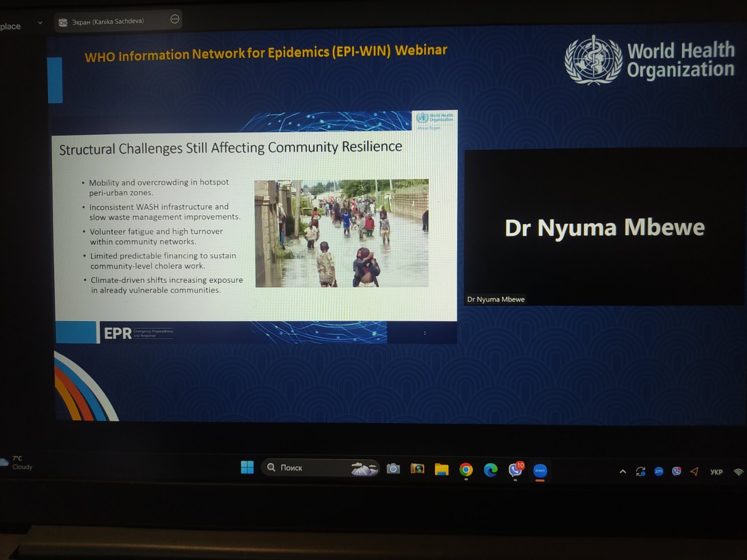747x560 pixels.
Task: Open Microsoft Edge from taskbar
Action: click(490, 470)
